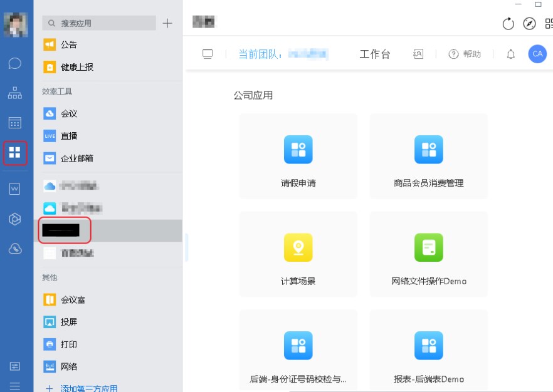Open the notification bell icon
Viewport: 553px width, 392px height.
click(510, 54)
